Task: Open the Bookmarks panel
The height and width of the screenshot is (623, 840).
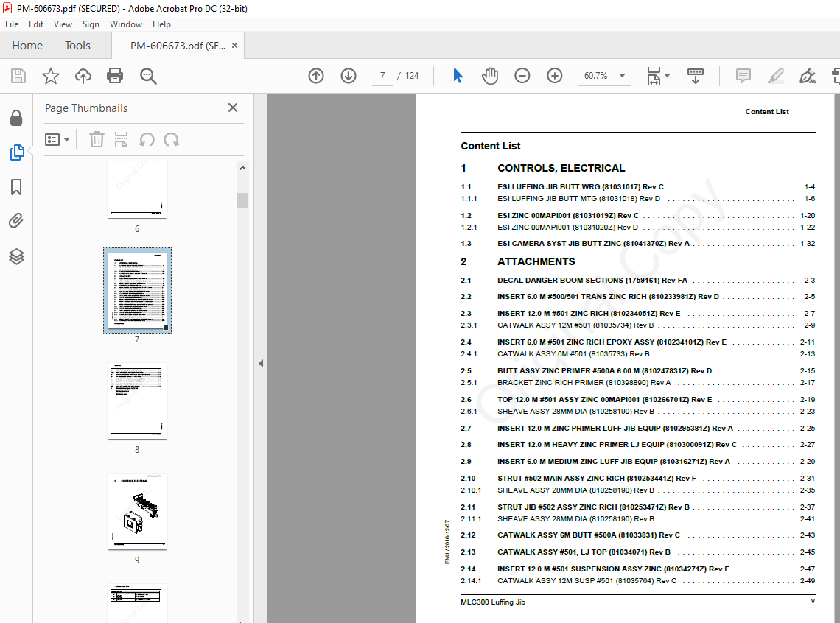Action: pos(16,187)
